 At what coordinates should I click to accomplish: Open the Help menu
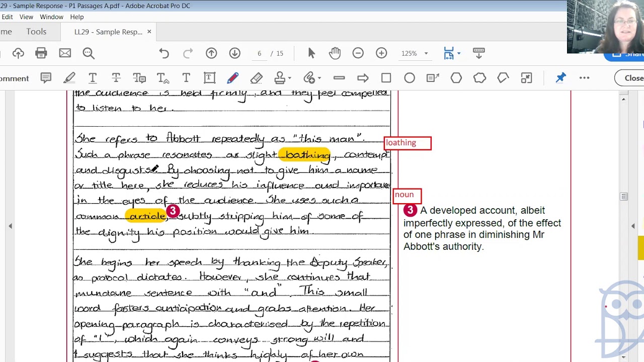pos(77,17)
